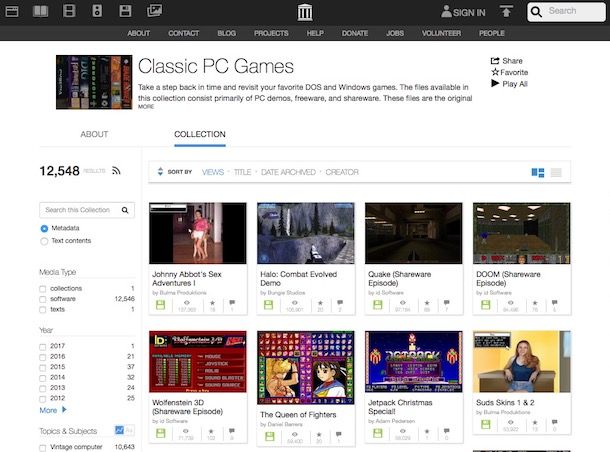Switch to the ABOUT tab

tap(94, 134)
